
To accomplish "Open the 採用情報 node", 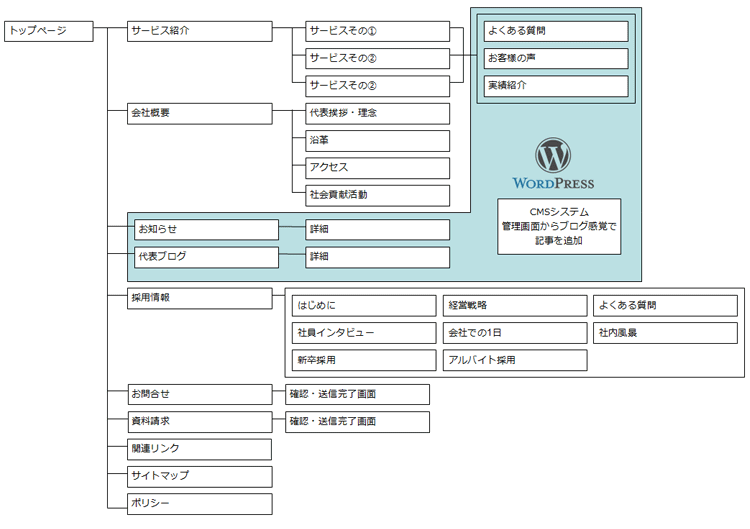I will point(199,298).
